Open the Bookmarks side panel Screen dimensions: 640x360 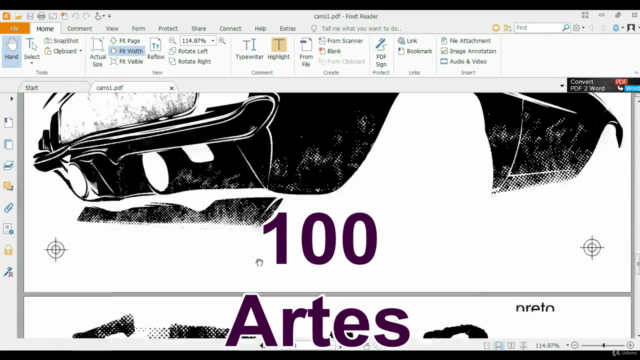coord(9,123)
